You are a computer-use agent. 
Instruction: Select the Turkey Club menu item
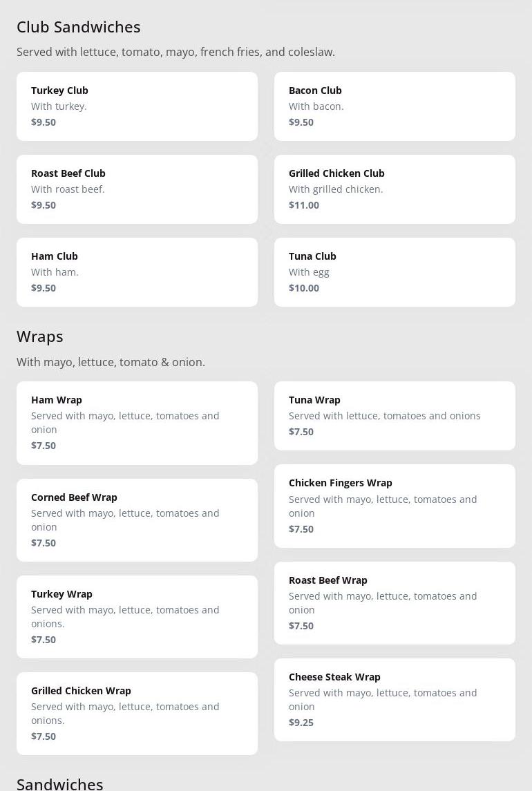[137, 106]
